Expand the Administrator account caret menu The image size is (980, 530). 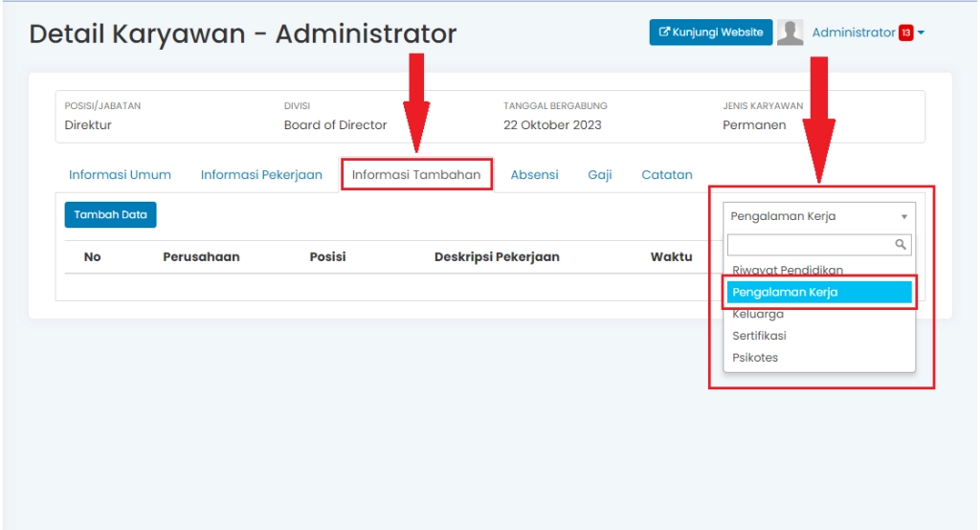click(921, 33)
